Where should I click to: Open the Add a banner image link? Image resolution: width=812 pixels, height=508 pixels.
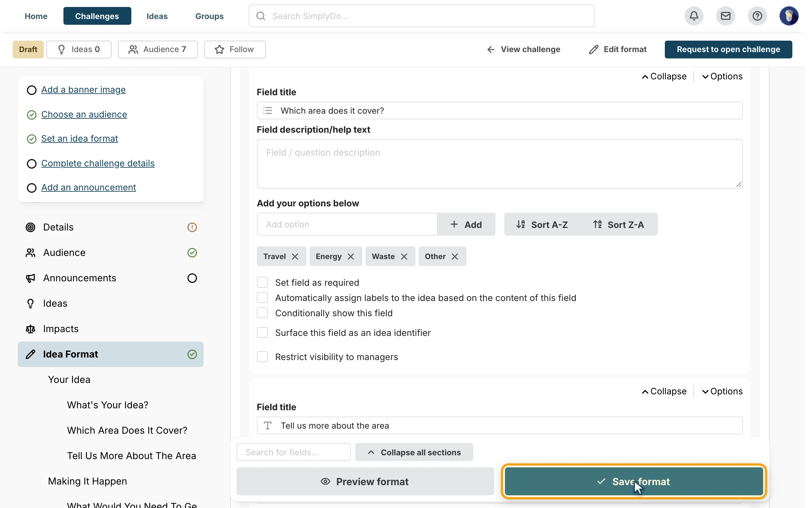pyautogui.click(x=83, y=90)
